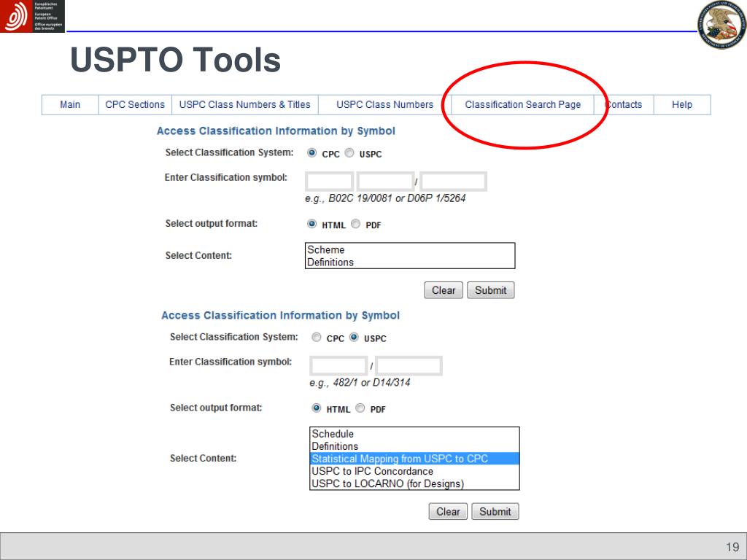
Task: Click Submit button in lower form
Action: [495, 511]
